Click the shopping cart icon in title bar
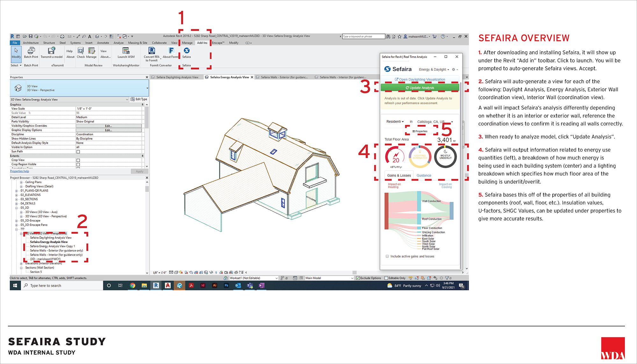 (434, 36)
